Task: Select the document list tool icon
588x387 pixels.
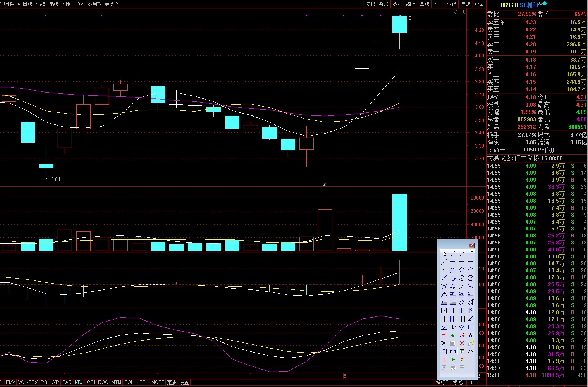Action: (x=444, y=351)
